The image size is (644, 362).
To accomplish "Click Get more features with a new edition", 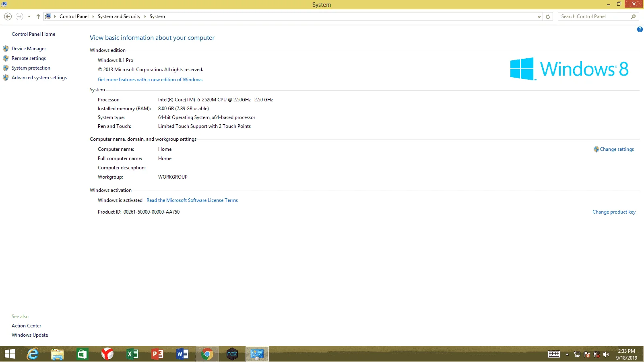I will [150, 80].
